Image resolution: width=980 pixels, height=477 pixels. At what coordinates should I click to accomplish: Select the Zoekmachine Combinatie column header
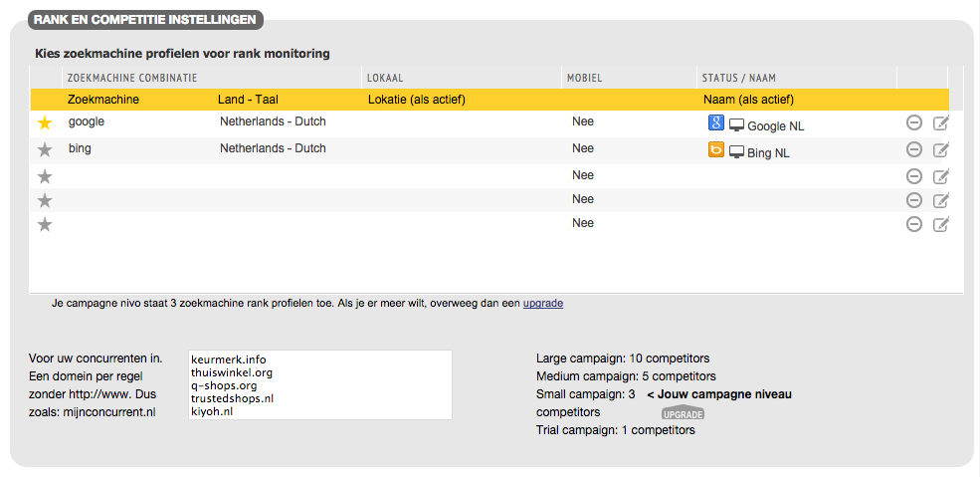point(131,78)
